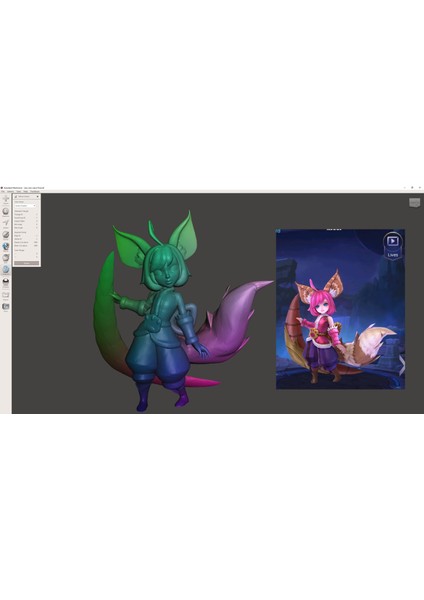Click the Import tool in the sidebar
The image size is (424, 600).
pos(6,199)
